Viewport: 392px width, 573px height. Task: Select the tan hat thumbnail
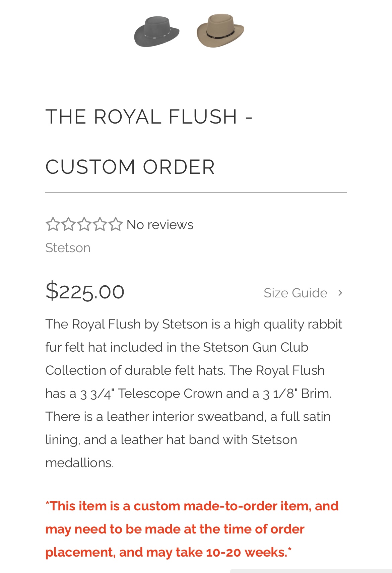tap(220, 30)
